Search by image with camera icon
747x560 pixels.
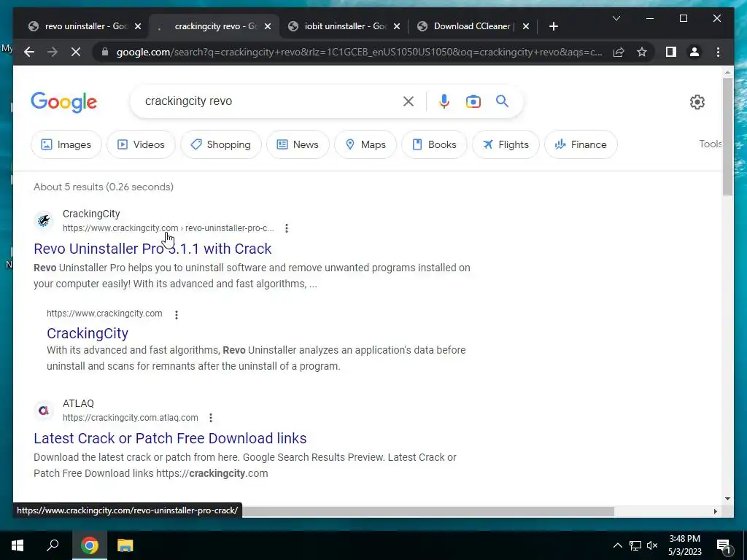[x=473, y=101]
